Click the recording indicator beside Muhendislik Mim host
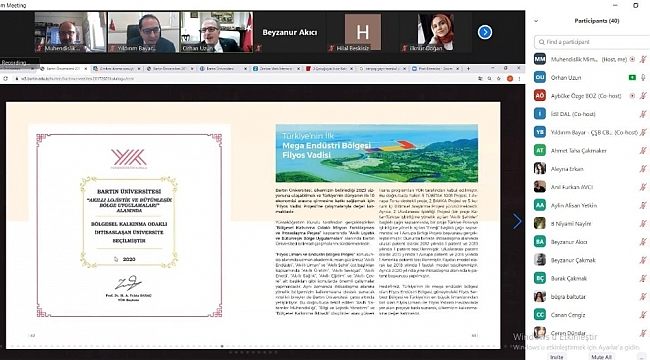650x360 pixels. click(x=632, y=59)
